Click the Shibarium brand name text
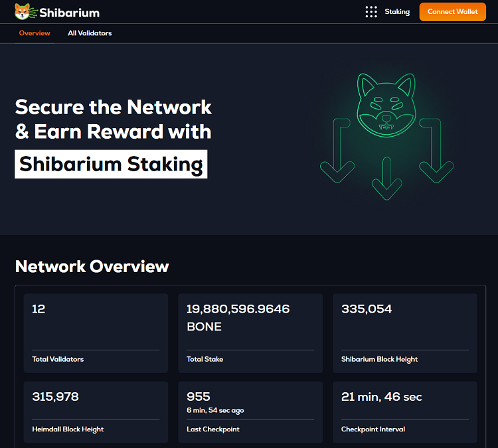The width and height of the screenshot is (498, 448). (x=70, y=13)
